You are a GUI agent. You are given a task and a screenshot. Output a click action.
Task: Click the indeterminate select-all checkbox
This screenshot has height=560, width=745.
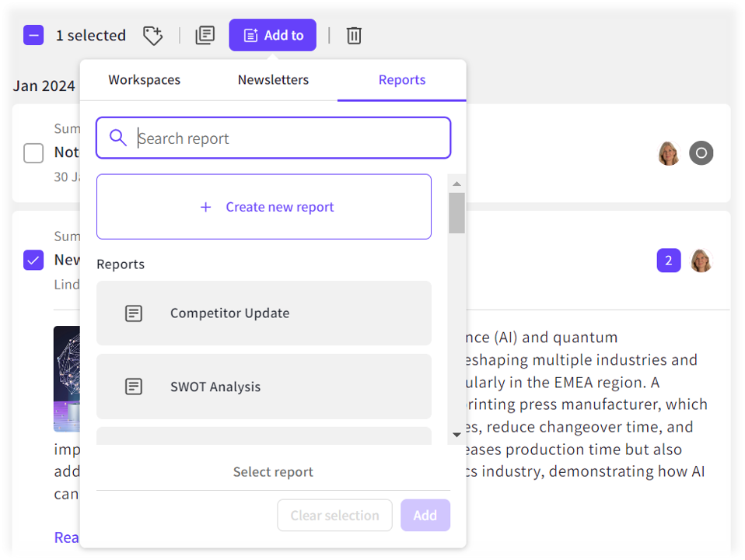(33, 35)
